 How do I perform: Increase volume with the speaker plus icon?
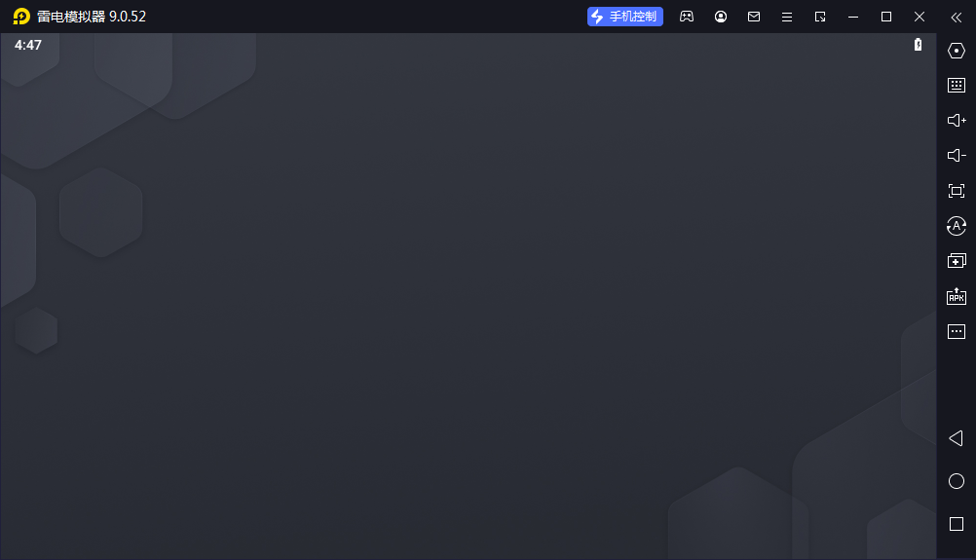(956, 121)
